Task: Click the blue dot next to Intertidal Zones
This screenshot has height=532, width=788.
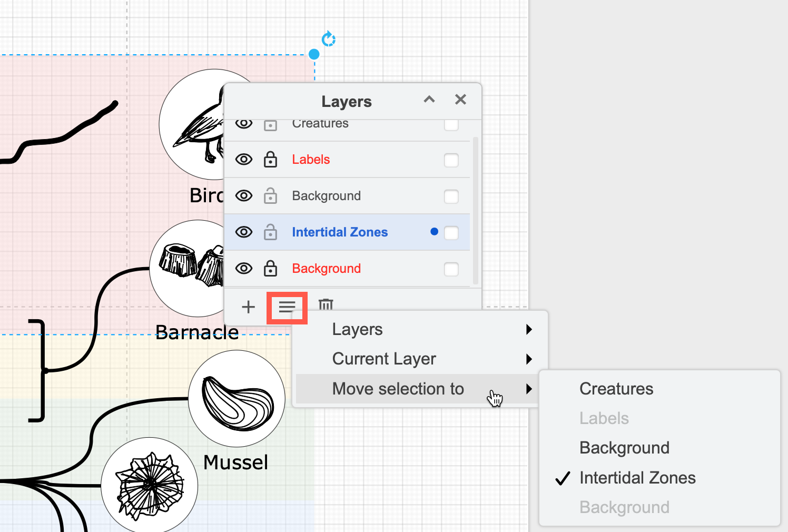Action: click(x=434, y=231)
